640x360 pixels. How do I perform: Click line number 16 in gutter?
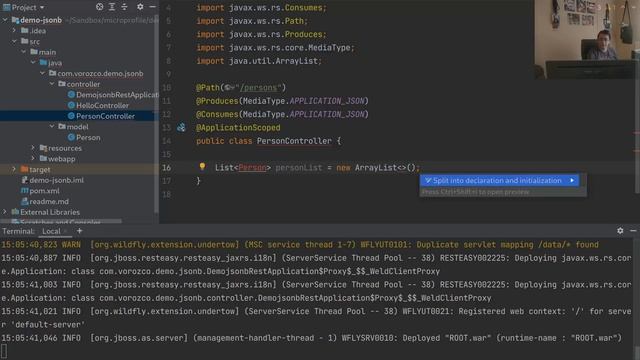coord(167,167)
